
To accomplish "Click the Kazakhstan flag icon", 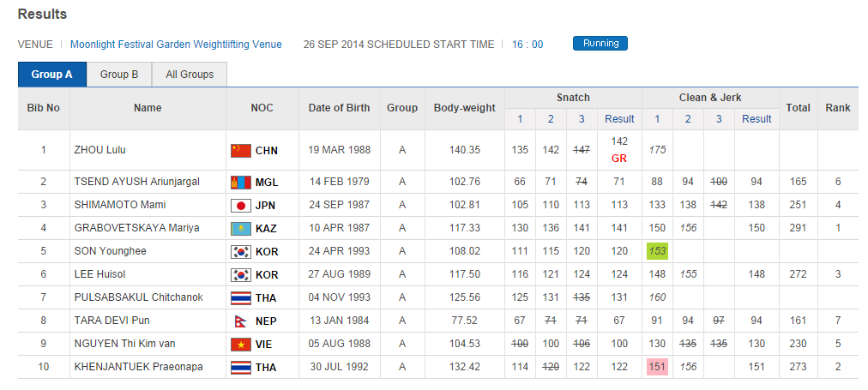I will [x=240, y=228].
